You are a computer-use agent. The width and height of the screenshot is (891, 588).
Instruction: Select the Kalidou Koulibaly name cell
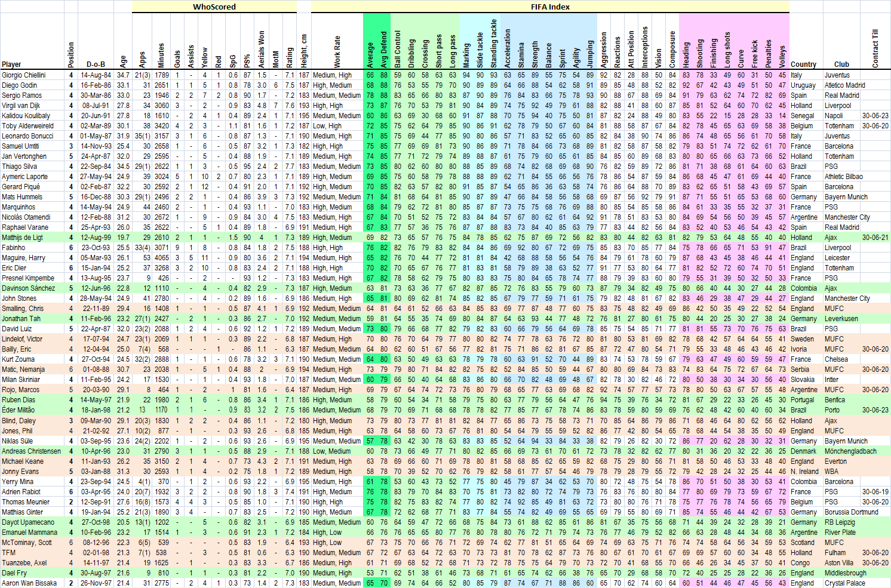pyautogui.click(x=32, y=116)
